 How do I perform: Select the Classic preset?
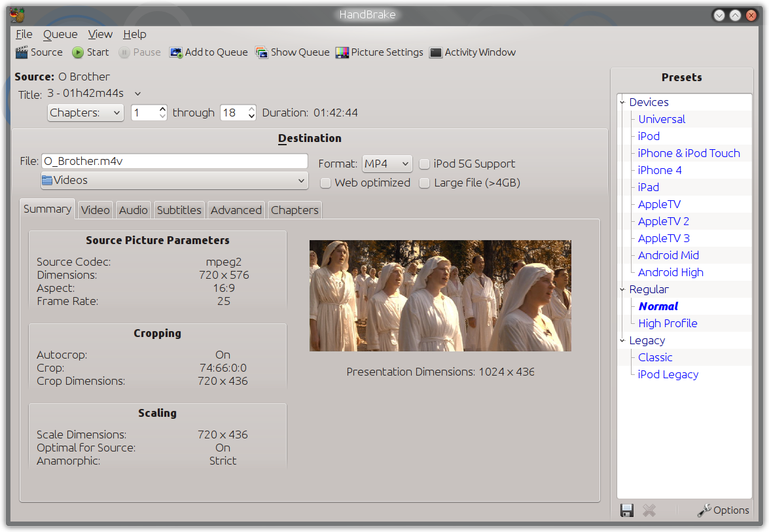pos(655,357)
